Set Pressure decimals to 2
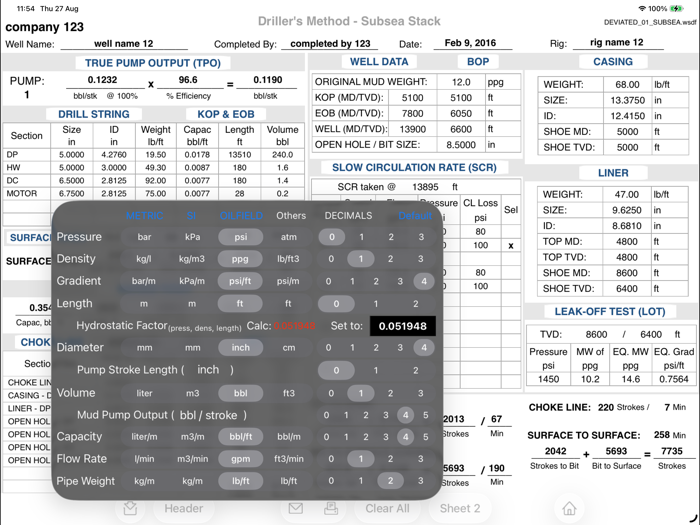The width and height of the screenshot is (700, 525). tap(391, 237)
